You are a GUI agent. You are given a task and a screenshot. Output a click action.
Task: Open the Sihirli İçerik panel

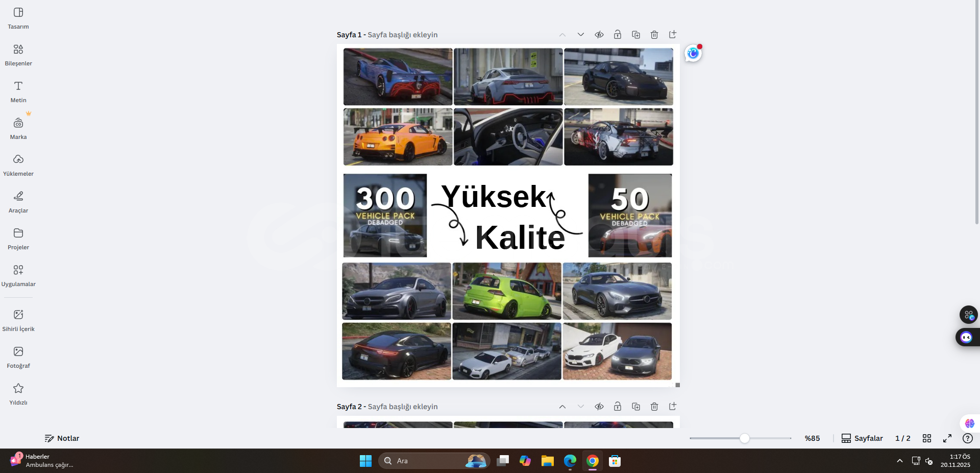point(18,320)
